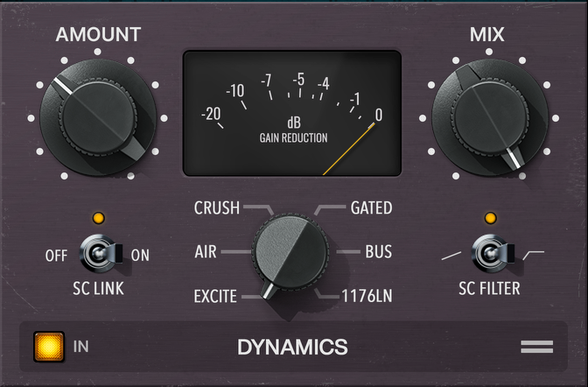Click the AMOUNT label text

pos(98,34)
